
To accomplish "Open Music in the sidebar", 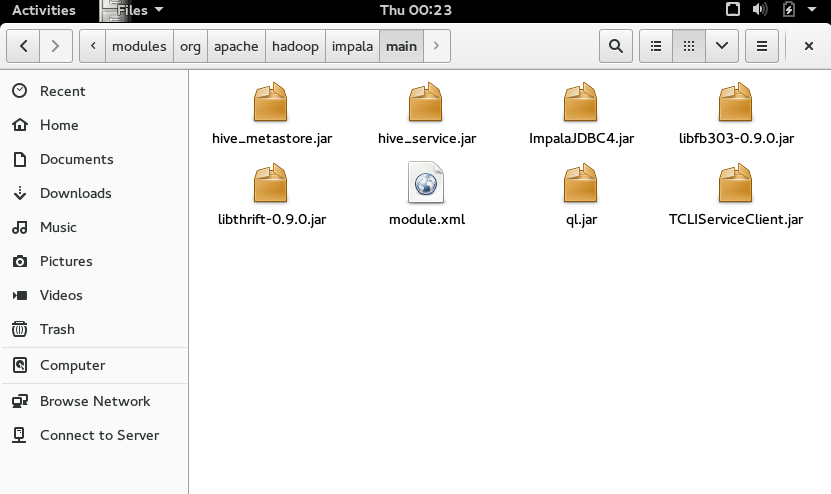I will [94, 227].
